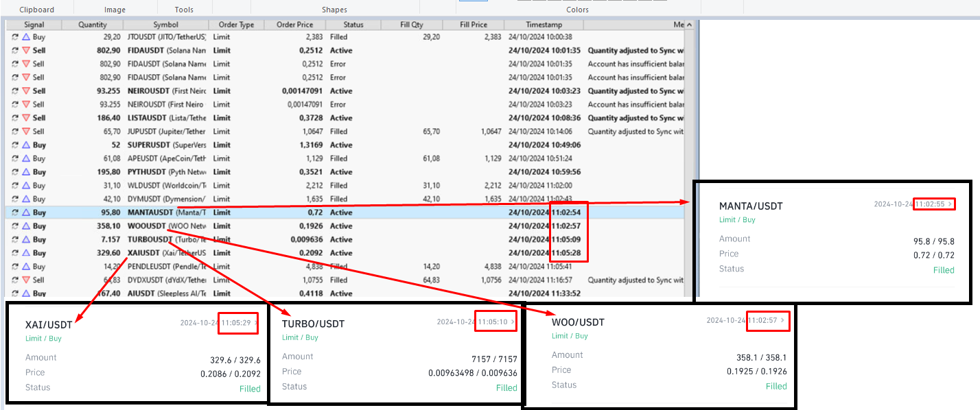The height and width of the screenshot is (410, 980).
Task: Sort by the Order Price column header
Action: coord(295,25)
